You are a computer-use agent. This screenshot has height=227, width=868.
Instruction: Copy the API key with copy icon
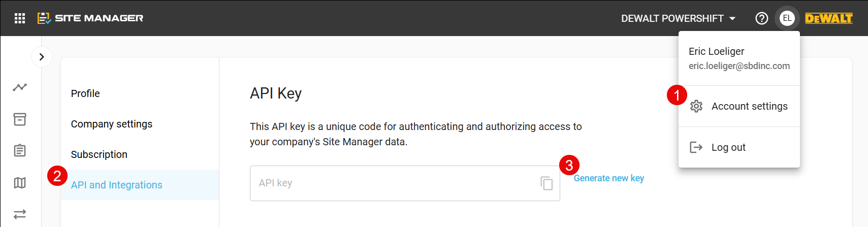click(546, 183)
